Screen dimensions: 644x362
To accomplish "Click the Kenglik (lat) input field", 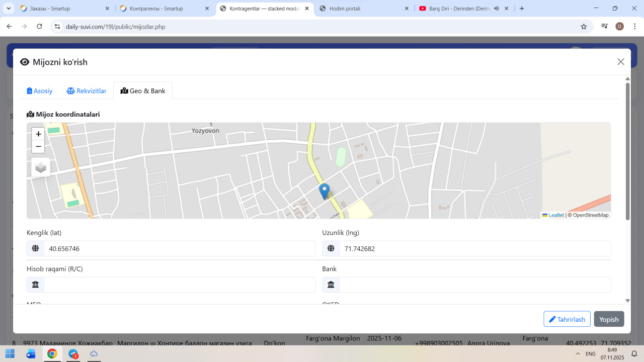I will [x=179, y=249].
